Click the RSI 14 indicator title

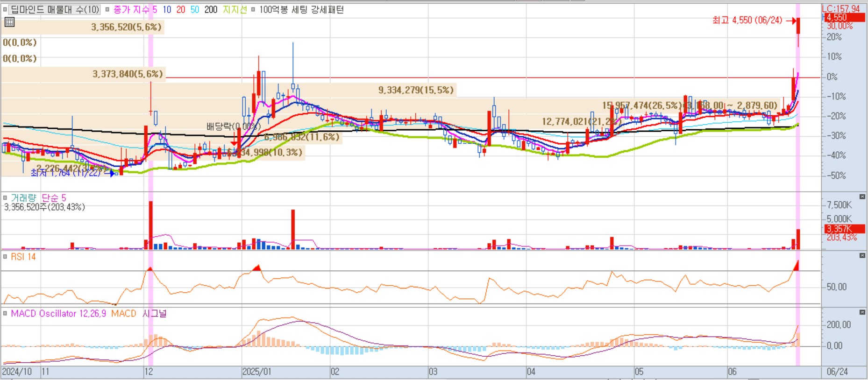pos(23,257)
